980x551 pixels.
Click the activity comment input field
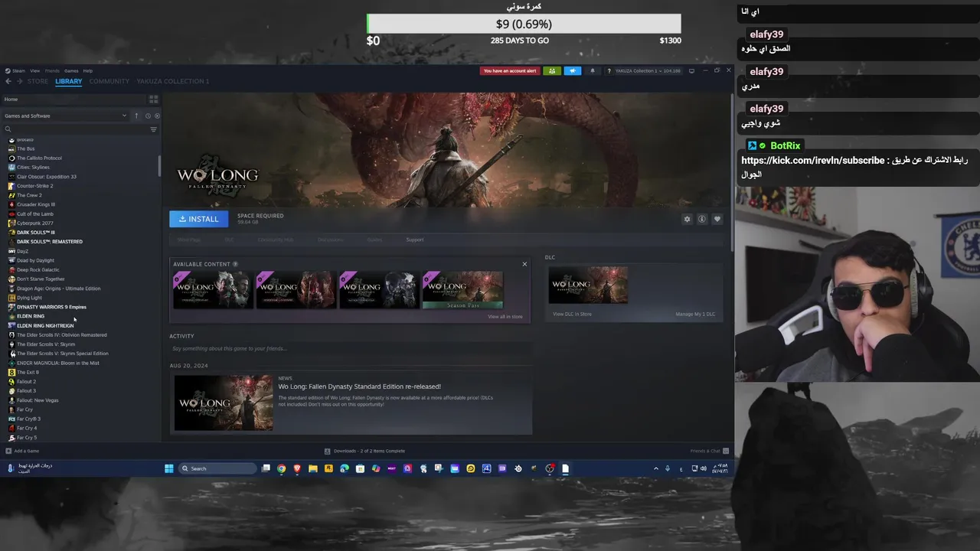pyautogui.click(x=351, y=349)
